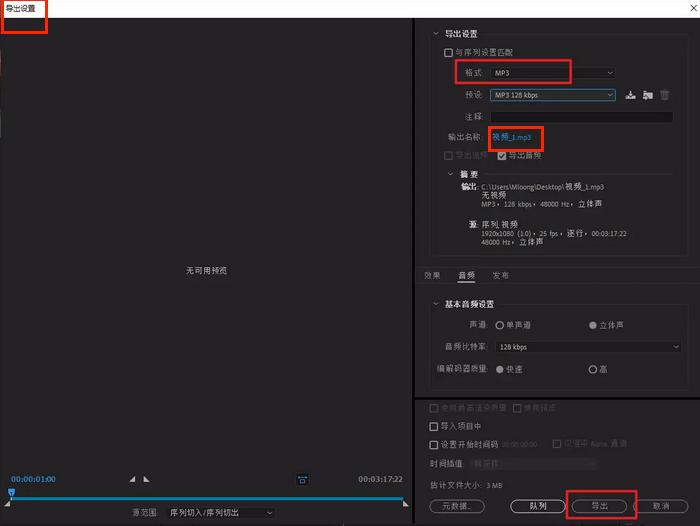The image size is (700, 526).
Task: Click the start timecode value 00:00:00:00
Action: tap(519, 445)
